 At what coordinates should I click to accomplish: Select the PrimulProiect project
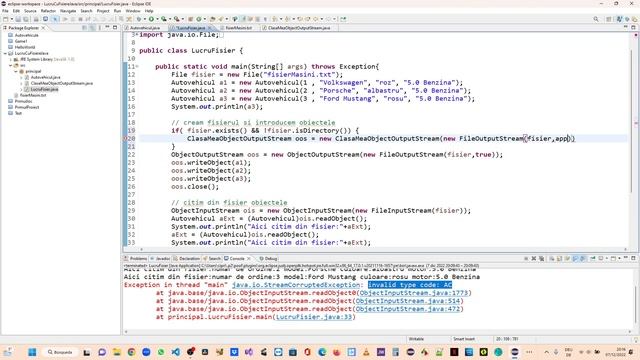(x=24, y=107)
